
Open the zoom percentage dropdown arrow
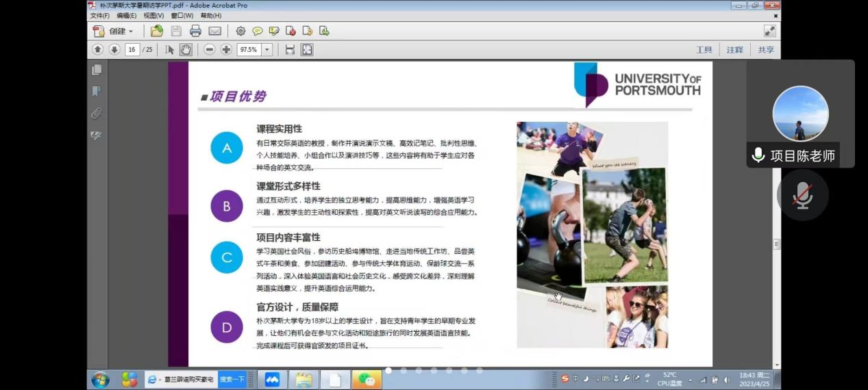click(266, 49)
